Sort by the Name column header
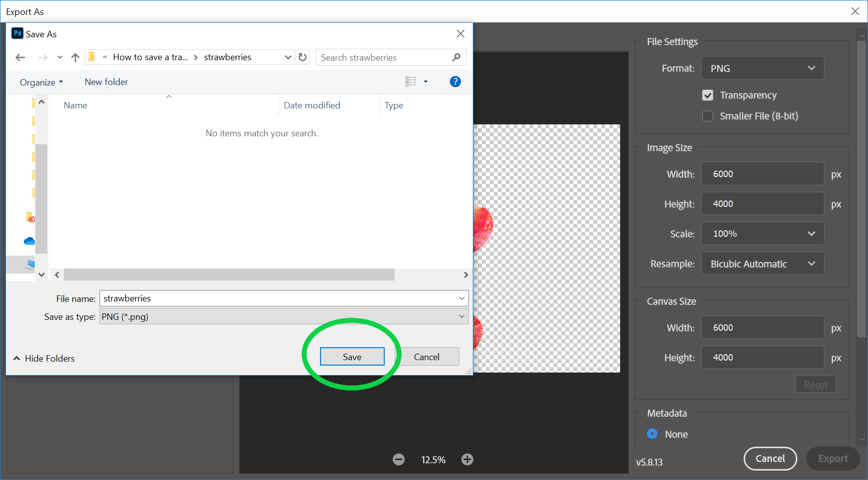The height and width of the screenshot is (480, 868). point(75,105)
